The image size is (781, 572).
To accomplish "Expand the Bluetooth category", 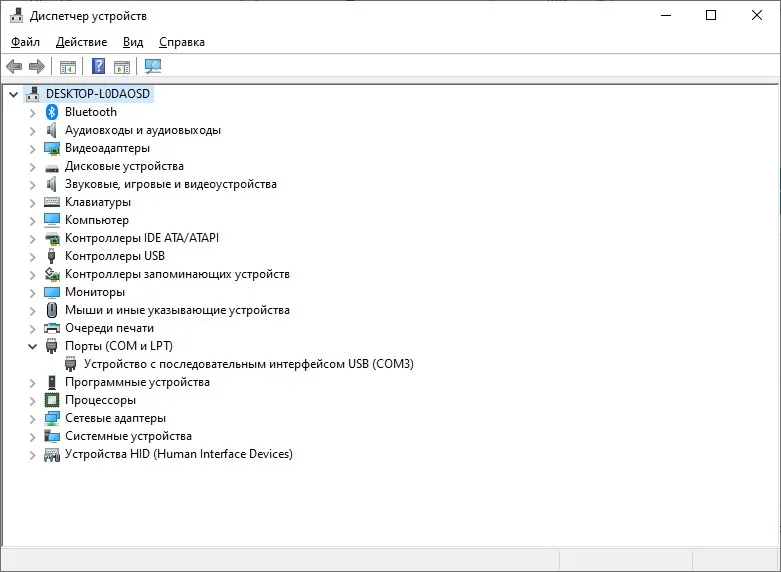I will coord(32,113).
